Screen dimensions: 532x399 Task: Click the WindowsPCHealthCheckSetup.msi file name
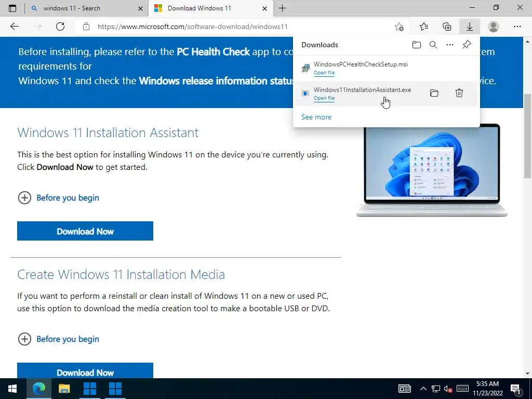[x=361, y=64]
